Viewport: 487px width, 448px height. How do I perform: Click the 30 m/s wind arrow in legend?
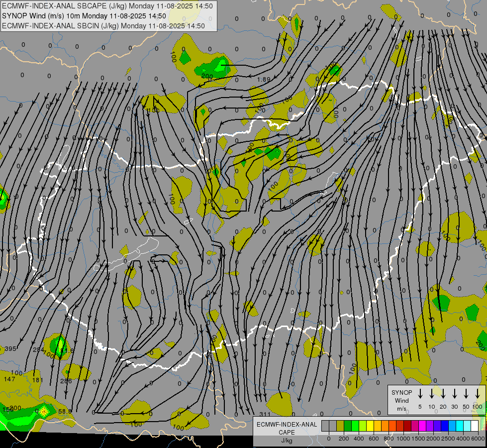(x=454, y=394)
